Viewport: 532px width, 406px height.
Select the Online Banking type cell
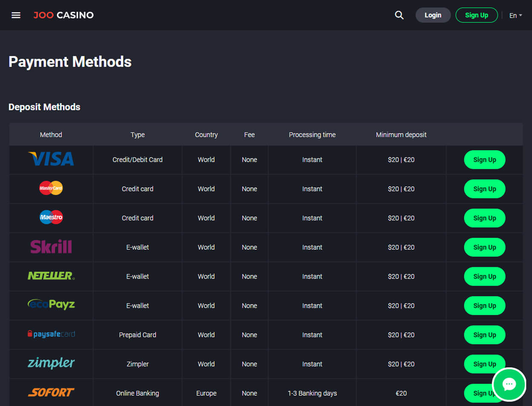pos(138,393)
